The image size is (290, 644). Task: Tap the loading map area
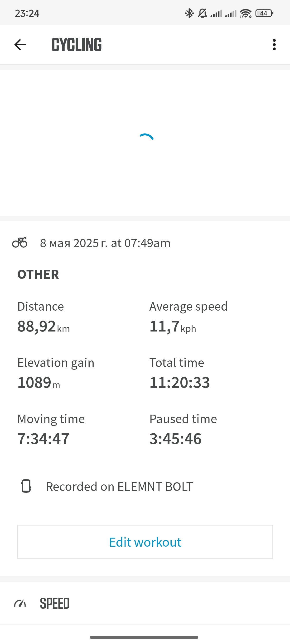click(145, 143)
